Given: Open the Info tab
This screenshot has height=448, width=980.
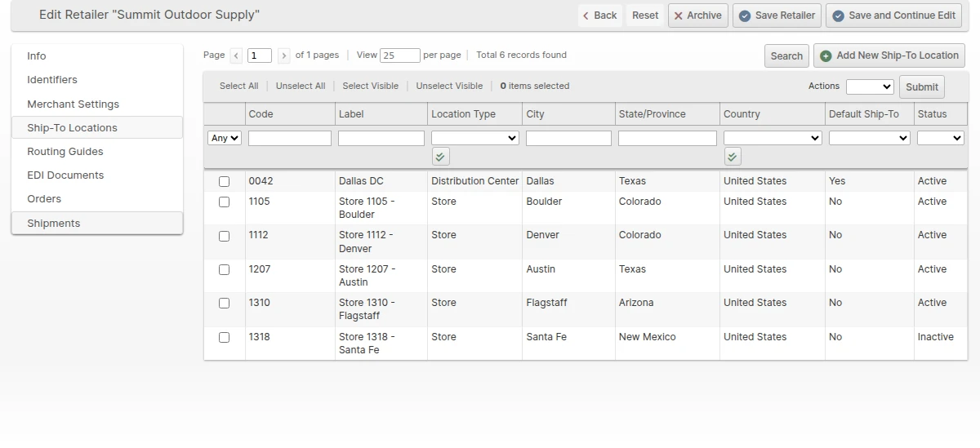Looking at the screenshot, I should pos(97,56).
